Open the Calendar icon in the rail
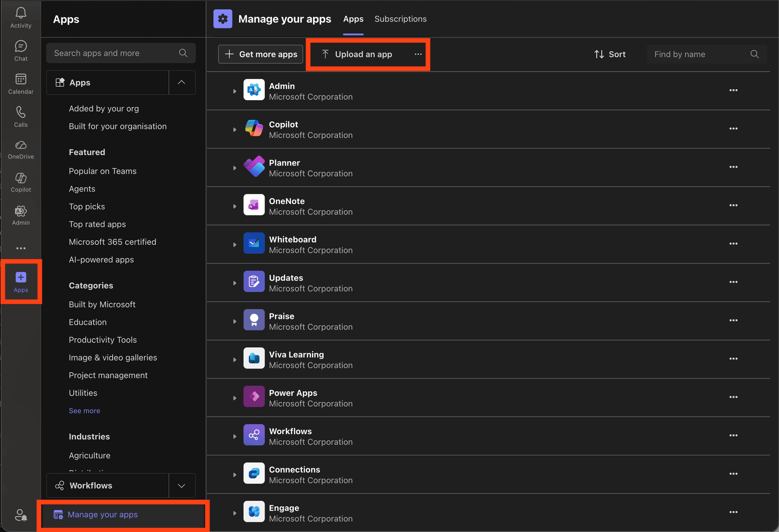The width and height of the screenshot is (779, 532). 21,79
